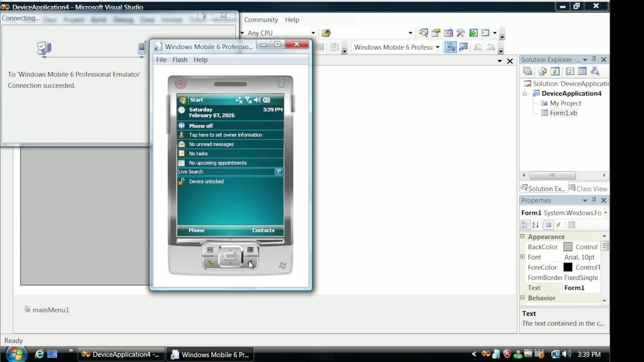Show Events via lightning bolt icon
644x362 pixels.
(x=558, y=225)
